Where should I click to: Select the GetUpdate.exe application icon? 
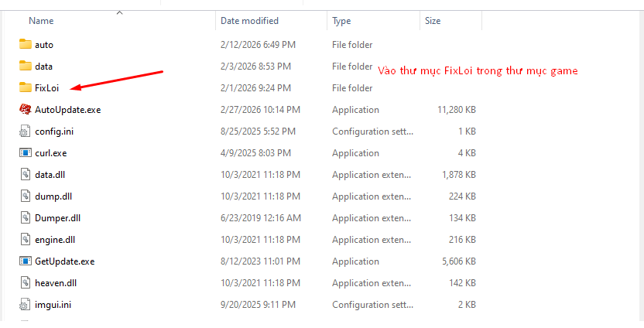pyautogui.click(x=25, y=261)
